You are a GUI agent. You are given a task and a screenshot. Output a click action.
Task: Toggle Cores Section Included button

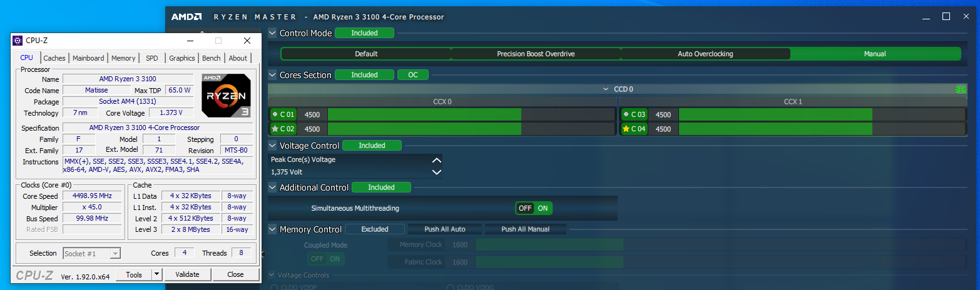click(365, 75)
